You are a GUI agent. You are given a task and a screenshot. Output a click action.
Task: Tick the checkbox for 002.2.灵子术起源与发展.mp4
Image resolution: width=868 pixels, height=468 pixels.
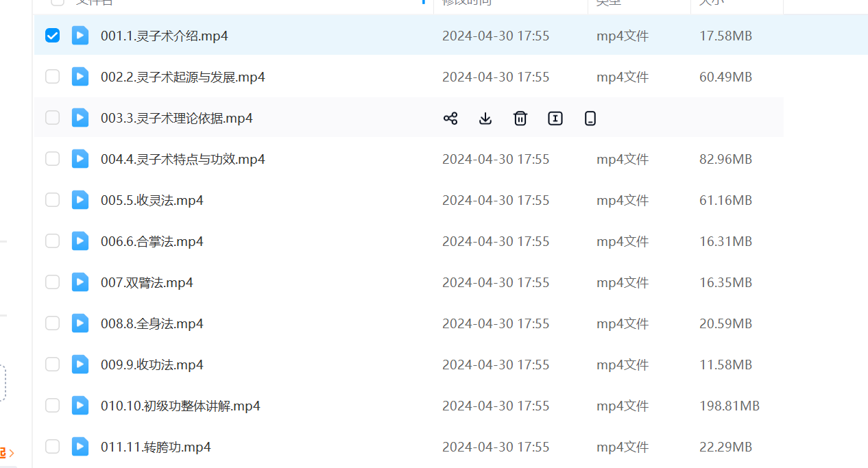(x=53, y=77)
